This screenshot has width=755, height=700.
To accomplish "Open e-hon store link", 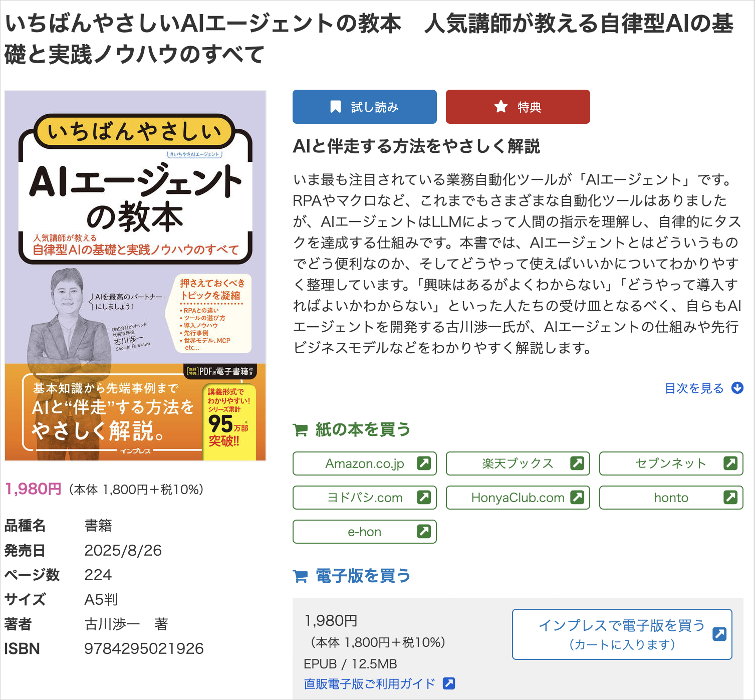I will [x=364, y=532].
